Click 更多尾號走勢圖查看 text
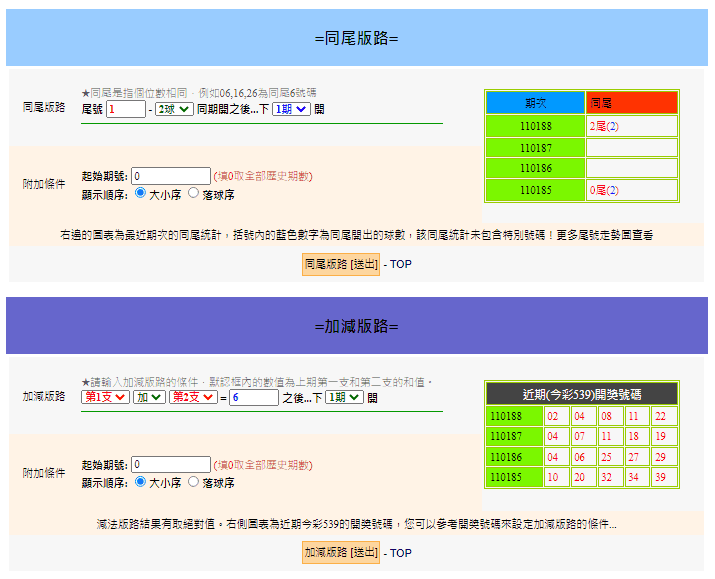This screenshot has height=579, width=715. pos(605,235)
